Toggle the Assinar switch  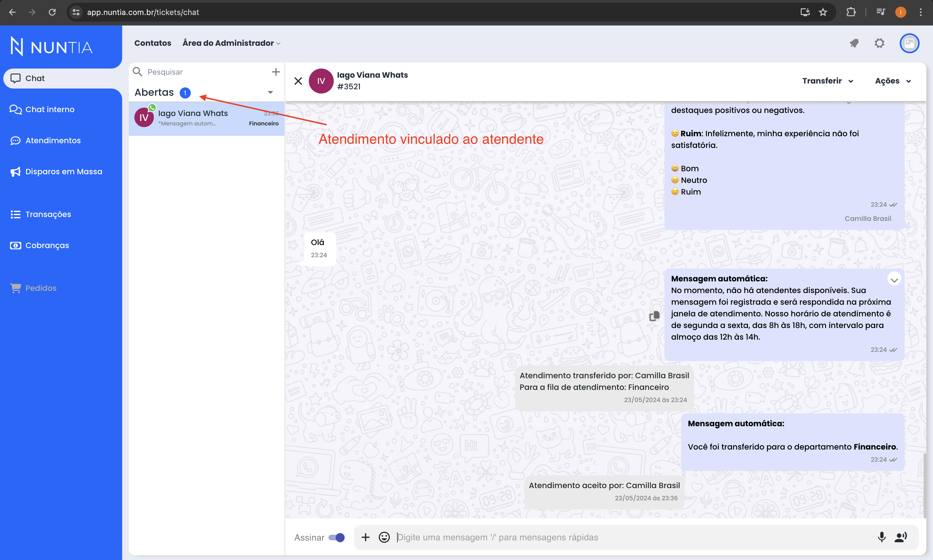pyautogui.click(x=337, y=537)
